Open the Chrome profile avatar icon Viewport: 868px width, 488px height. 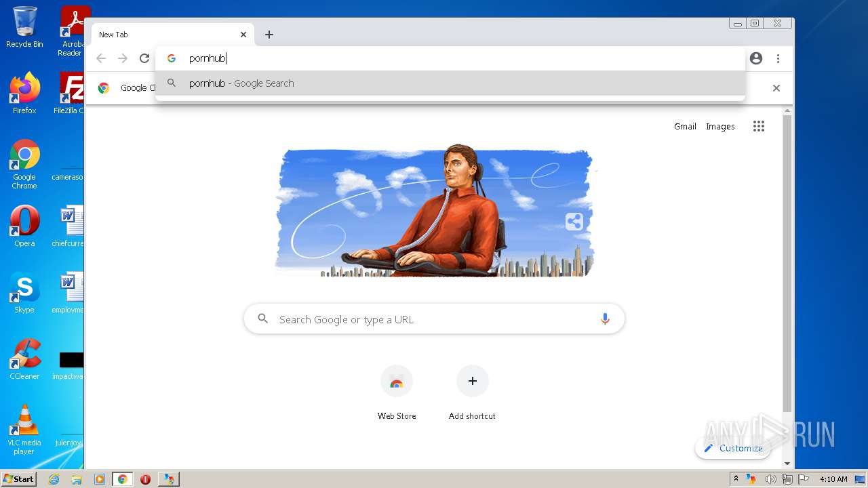coord(756,58)
